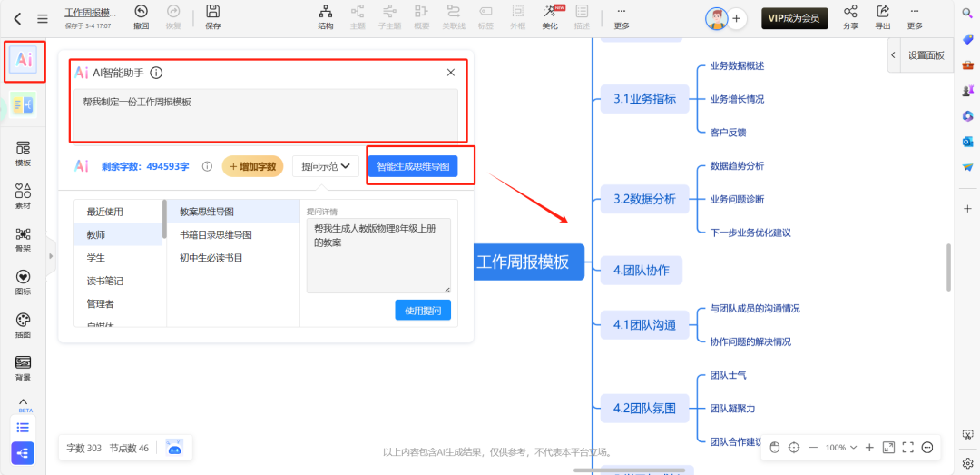The height and width of the screenshot is (475, 980).
Task: Click the 子主题 subtopic tool
Action: (x=389, y=17)
